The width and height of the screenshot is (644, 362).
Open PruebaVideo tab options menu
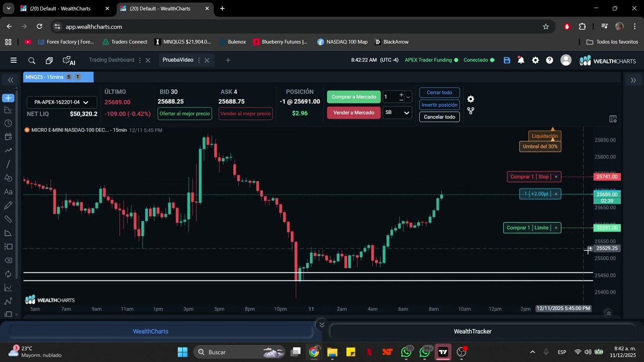(199, 60)
